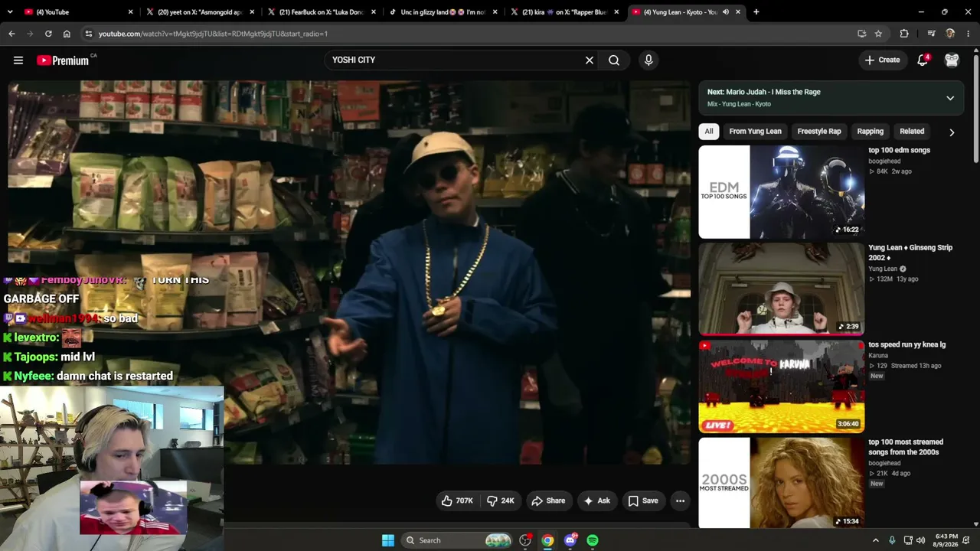The image size is (980, 551).
Task: Run search with the magnifier button
Action: 614,60
